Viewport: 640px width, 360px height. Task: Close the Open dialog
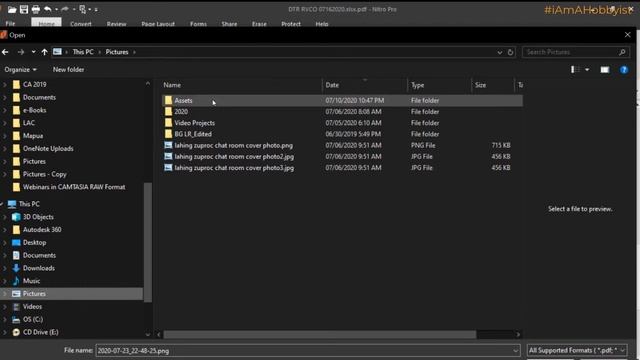627,35
